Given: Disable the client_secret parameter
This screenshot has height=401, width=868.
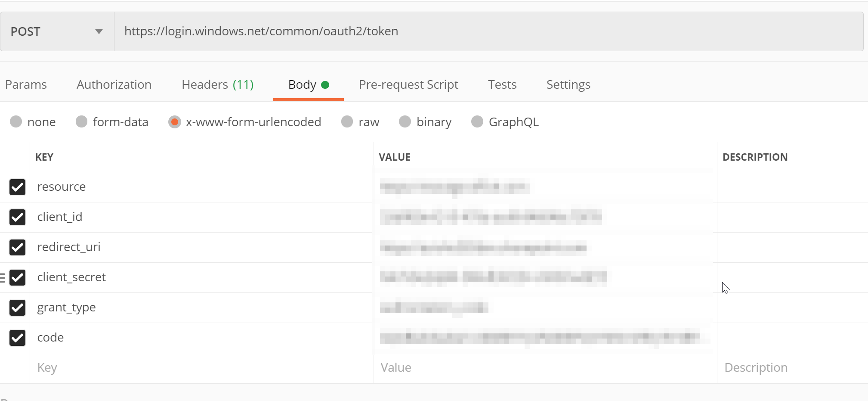Looking at the screenshot, I should pyautogui.click(x=17, y=278).
